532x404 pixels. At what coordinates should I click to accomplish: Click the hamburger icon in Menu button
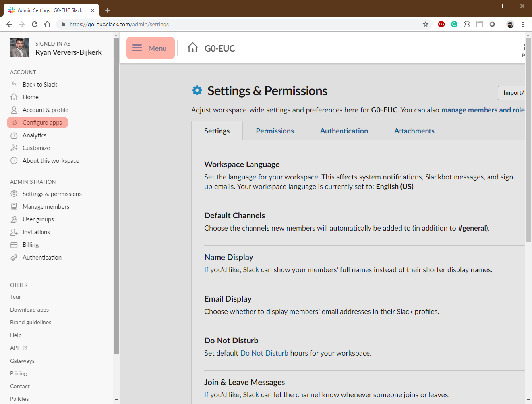click(137, 48)
